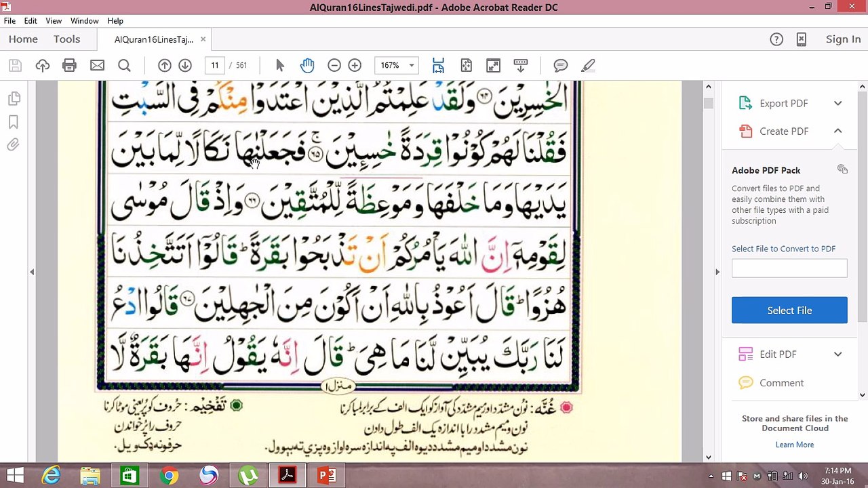Click the Export PDF tool label
868x488 pixels.
pos(783,103)
